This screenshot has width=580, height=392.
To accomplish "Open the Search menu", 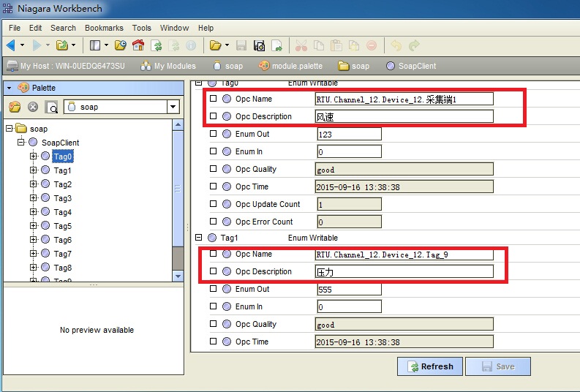I will coord(63,28).
